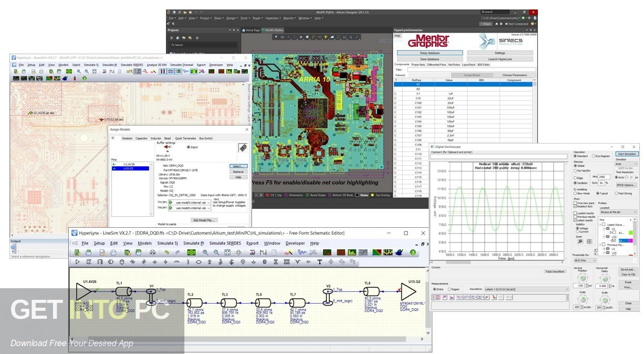Click the MHz frequency input field
This screenshot has width=644, height=354.
coord(604,177)
